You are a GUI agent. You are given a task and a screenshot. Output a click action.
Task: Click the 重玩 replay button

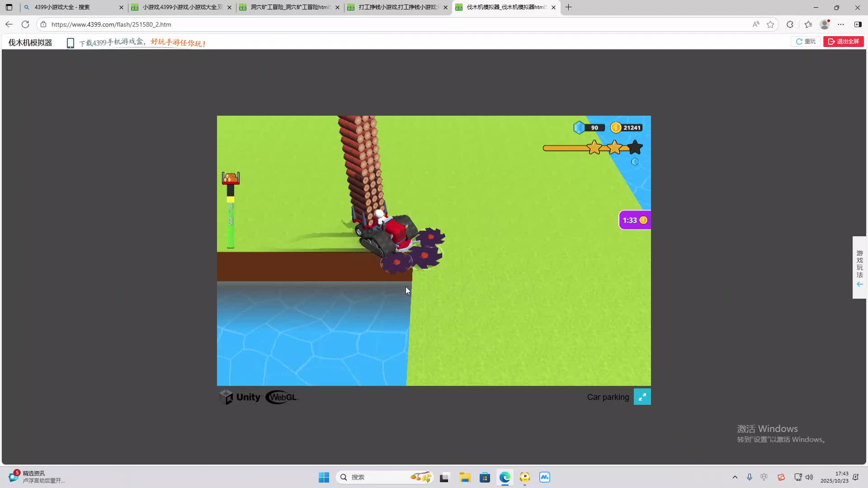[x=806, y=42]
